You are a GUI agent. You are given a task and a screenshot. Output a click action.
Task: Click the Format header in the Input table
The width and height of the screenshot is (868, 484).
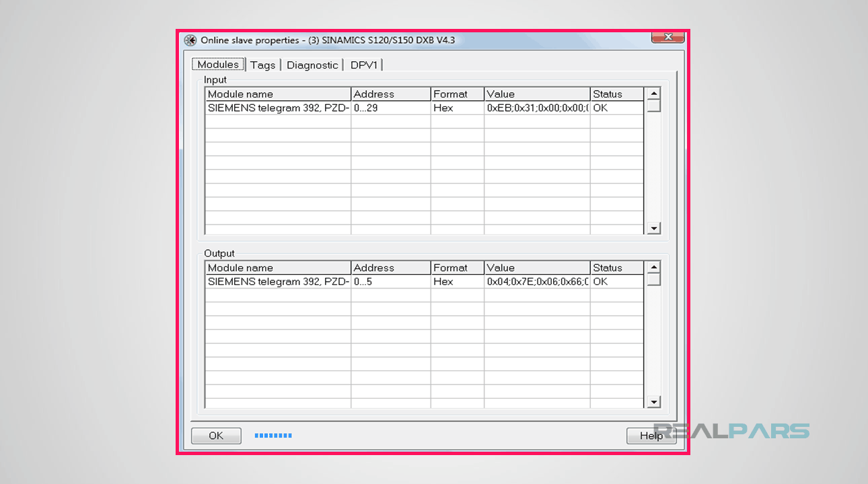tap(458, 94)
